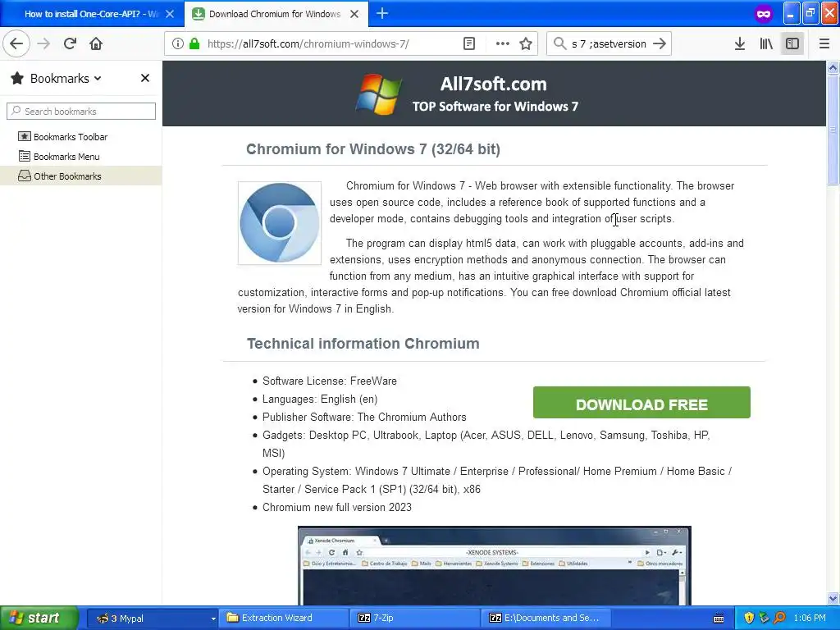840x630 pixels.
Task: Click 'Languages: English (en)' list item
Action: 320,399
